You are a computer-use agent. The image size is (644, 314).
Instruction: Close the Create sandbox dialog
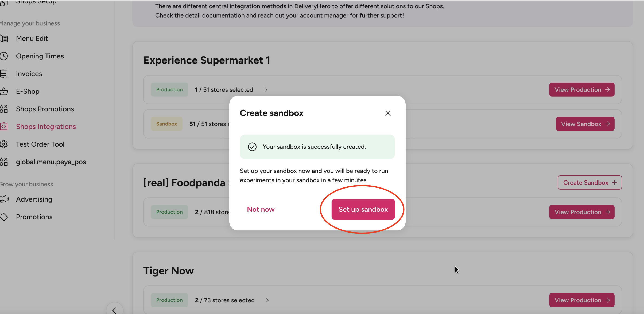pyautogui.click(x=388, y=113)
